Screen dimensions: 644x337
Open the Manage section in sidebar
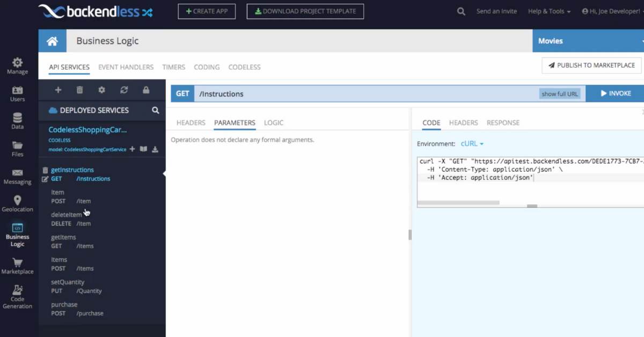[17, 65]
